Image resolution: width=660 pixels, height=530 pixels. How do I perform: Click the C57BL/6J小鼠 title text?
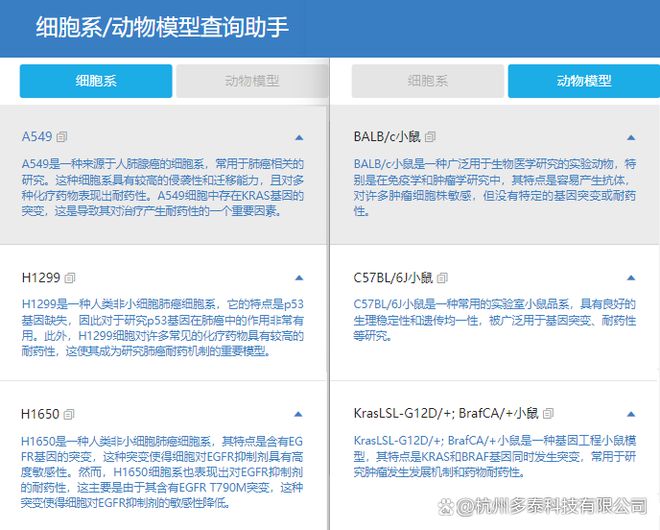[393, 277]
